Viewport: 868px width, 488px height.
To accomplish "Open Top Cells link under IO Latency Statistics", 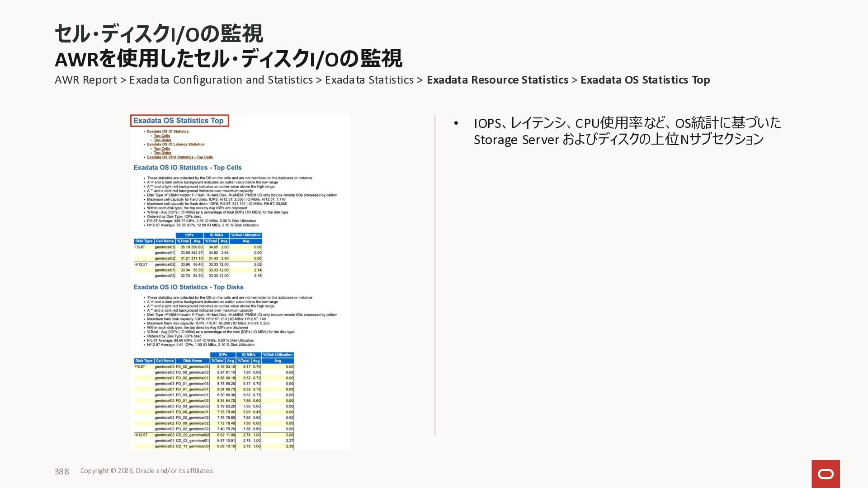I will click(x=162, y=149).
